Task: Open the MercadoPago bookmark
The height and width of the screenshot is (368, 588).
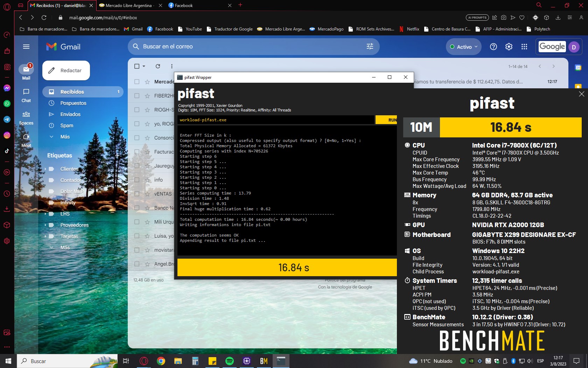Action: 327,29
